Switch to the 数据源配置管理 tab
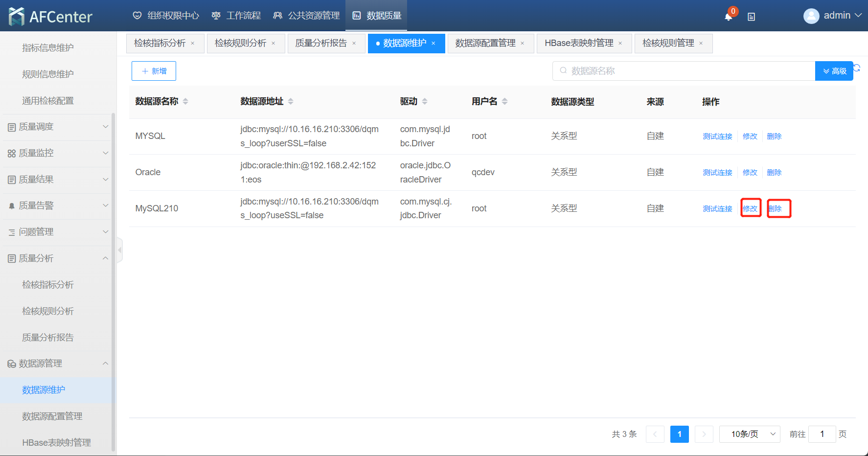This screenshot has height=456, width=868. [x=485, y=44]
